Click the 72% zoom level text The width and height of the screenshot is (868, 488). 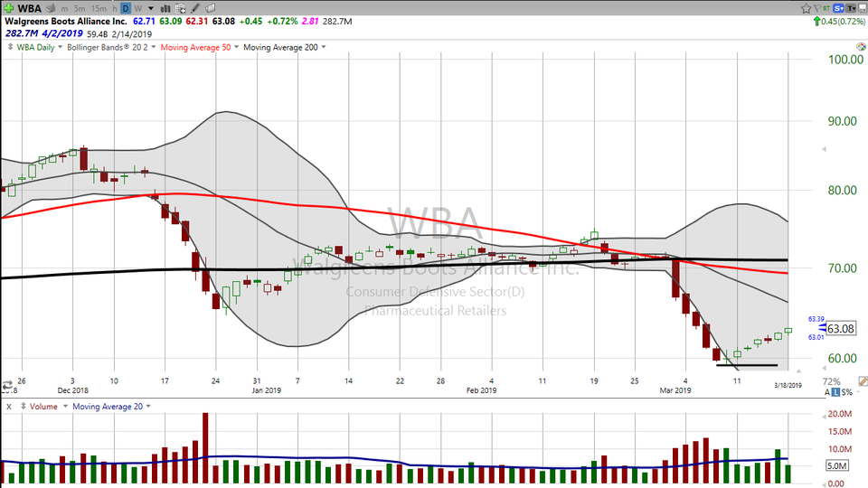pyautogui.click(x=832, y=381)
